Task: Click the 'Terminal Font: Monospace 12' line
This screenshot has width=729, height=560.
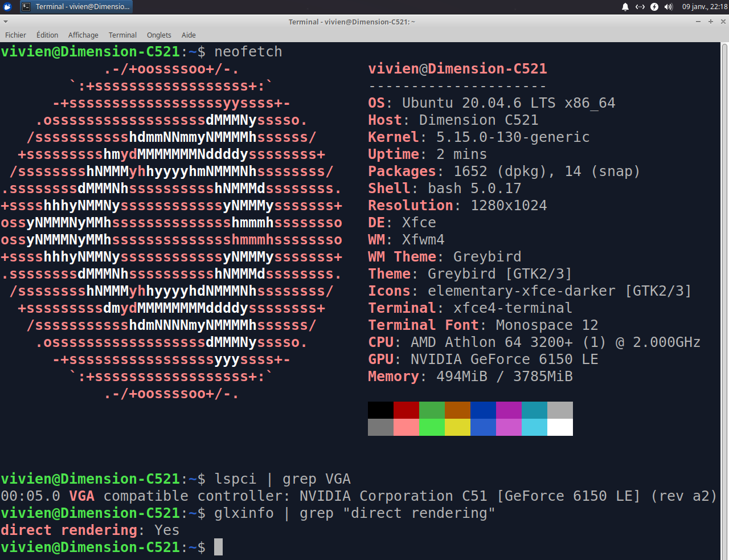Action: click(x=483, y=325)
